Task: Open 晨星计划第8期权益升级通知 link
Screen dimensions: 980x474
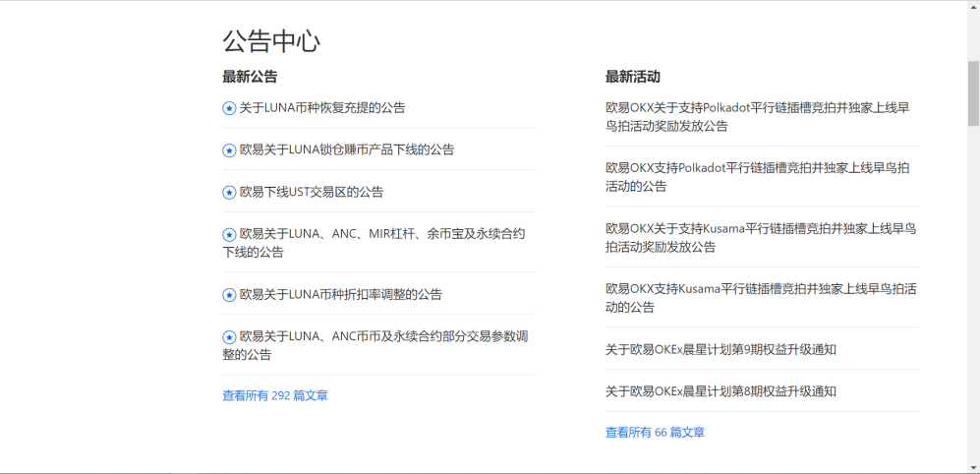Action: pos(721,392)
